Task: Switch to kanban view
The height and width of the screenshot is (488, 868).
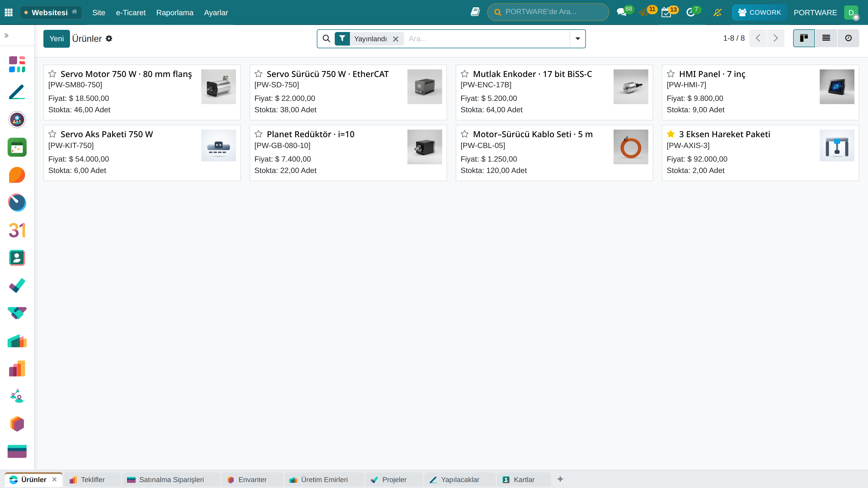Action: 804,38
